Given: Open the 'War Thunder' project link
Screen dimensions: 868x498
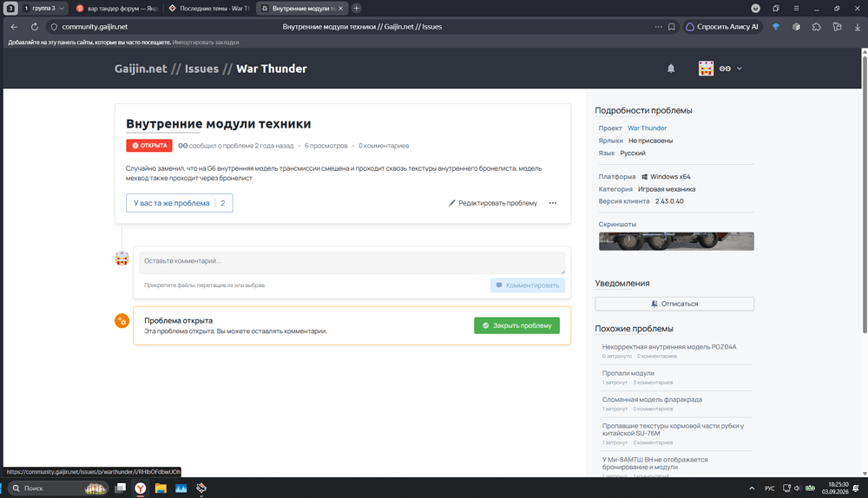Looking at the screenshot, I should (647, 128).
